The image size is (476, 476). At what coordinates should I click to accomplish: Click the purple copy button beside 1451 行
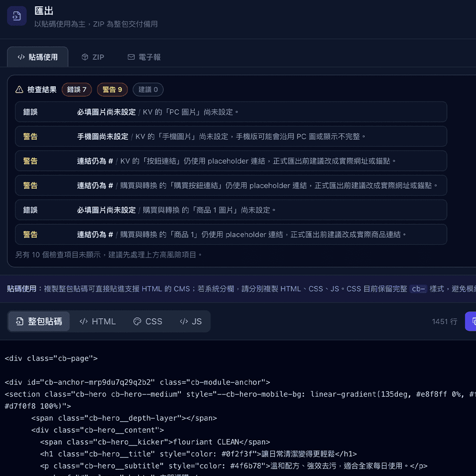pos(471,321)
